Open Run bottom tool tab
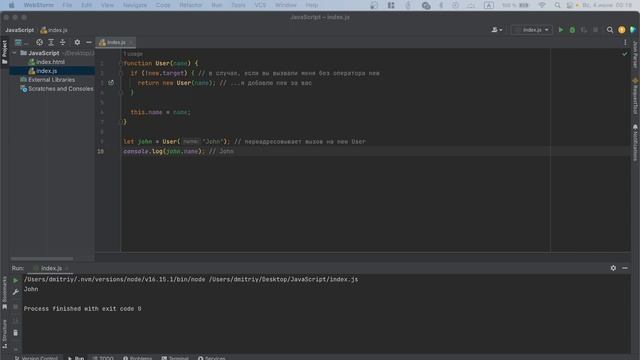Image resolution: width=640 pixels, height=360 pixels. click(76, 358)
